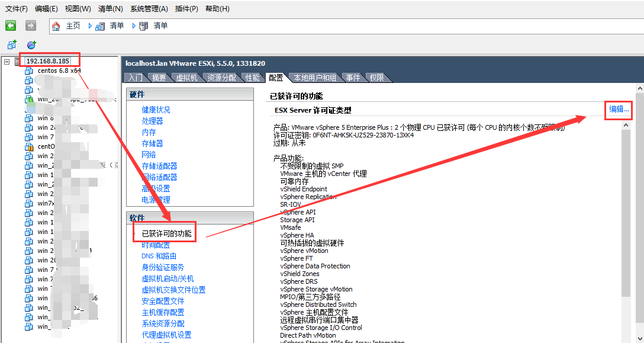Click the Home house icon in breadcrumb
644x343 pixels.
(56, 26)
